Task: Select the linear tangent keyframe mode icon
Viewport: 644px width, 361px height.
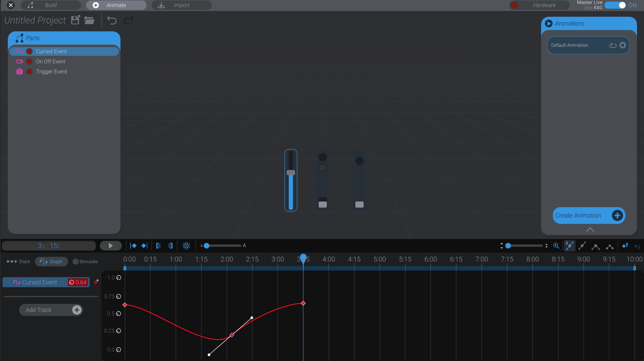Action: [582, 246]
